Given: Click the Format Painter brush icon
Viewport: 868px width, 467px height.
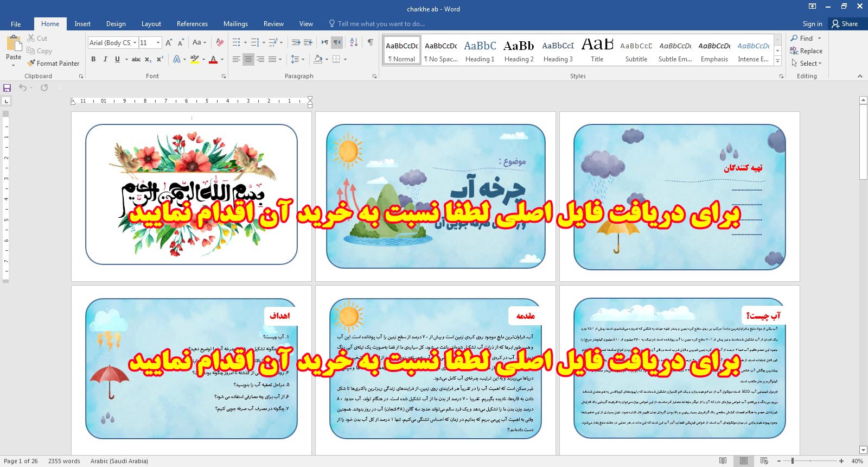Looking at the screenshot, I should [31, 64].
